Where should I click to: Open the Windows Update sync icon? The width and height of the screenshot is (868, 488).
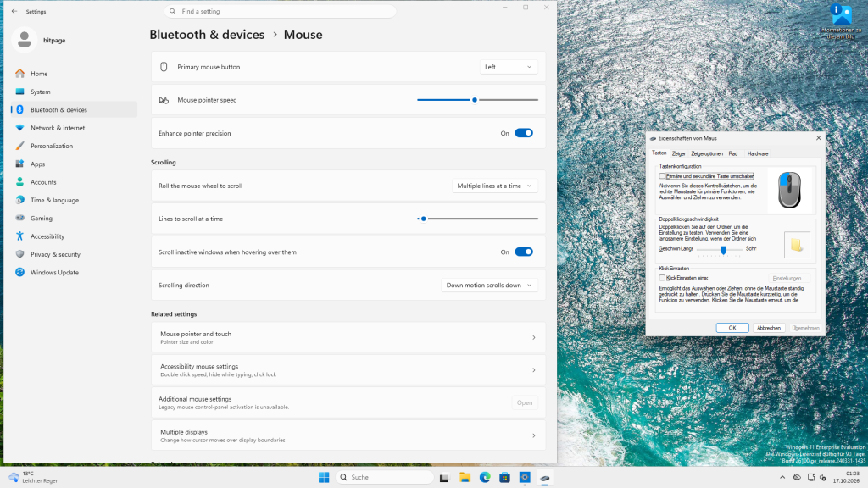20,272
